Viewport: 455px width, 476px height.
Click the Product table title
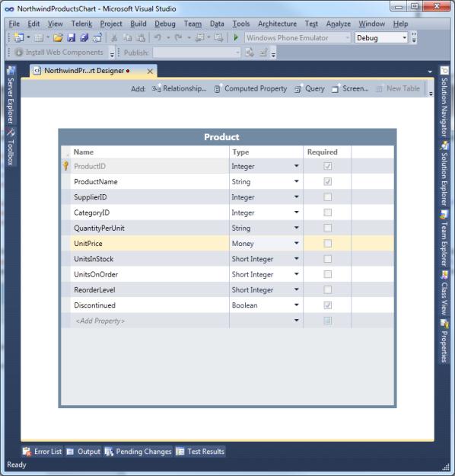[x=221, y=137]
